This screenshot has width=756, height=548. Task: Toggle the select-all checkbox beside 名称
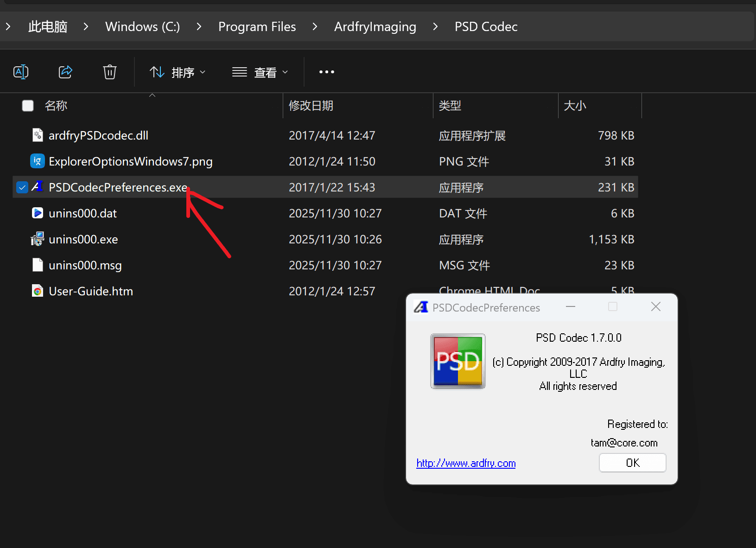click(x=28, y=106)
